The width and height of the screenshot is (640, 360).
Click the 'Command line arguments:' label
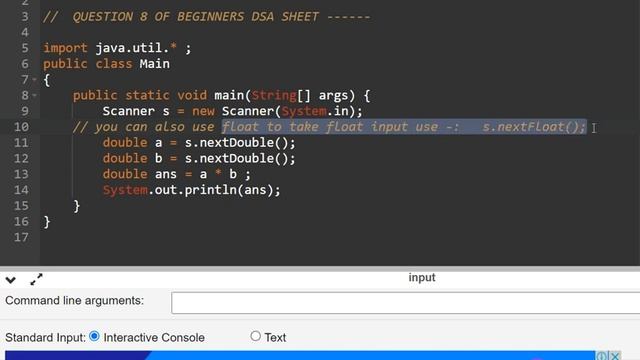click(75, 301)
